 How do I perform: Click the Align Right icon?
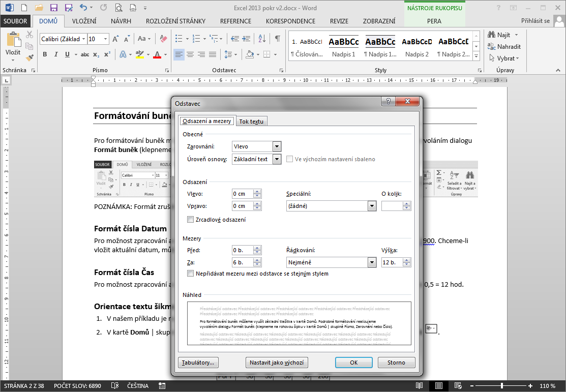click(x=201, y=54)
